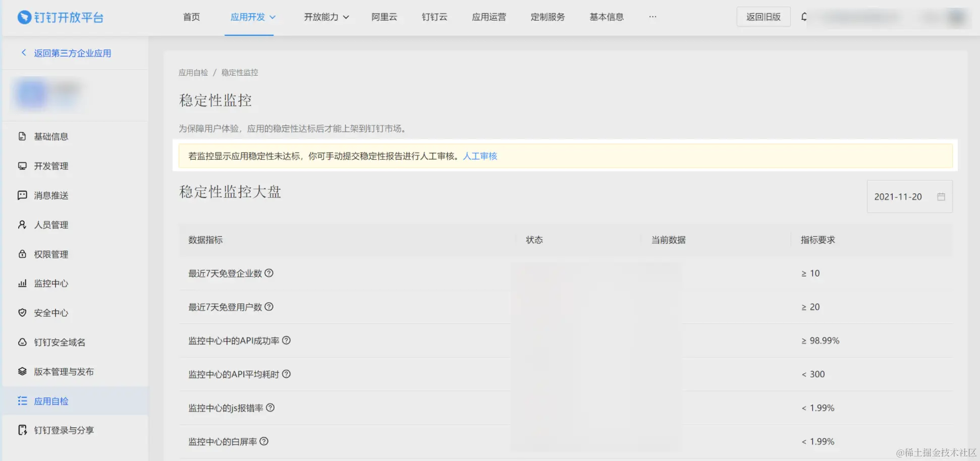Show help for 监控中心的白屏率
The height and width of the screenshot is (461, 980).
click(x=264, y=441)
